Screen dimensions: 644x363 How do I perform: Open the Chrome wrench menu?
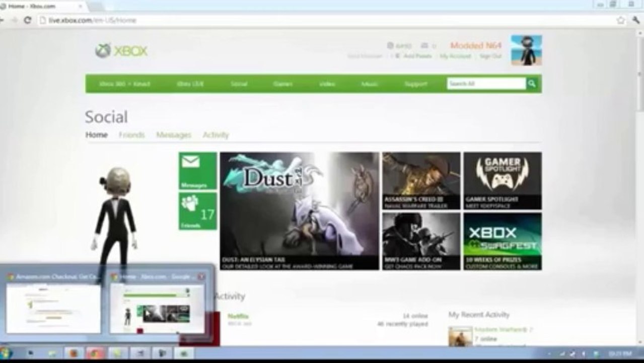point(636,20)
